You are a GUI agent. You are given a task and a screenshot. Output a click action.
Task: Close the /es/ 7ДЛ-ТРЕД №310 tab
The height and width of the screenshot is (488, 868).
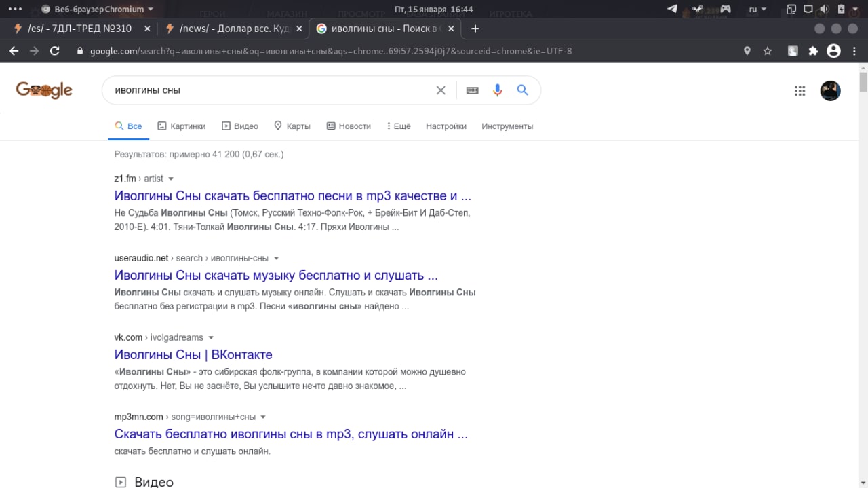pos(146,29)
